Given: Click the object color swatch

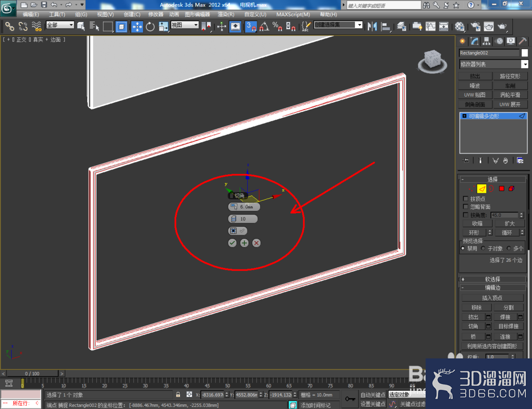Looking at the screenshot, I should pyautogui.click(x=525, y=53).
